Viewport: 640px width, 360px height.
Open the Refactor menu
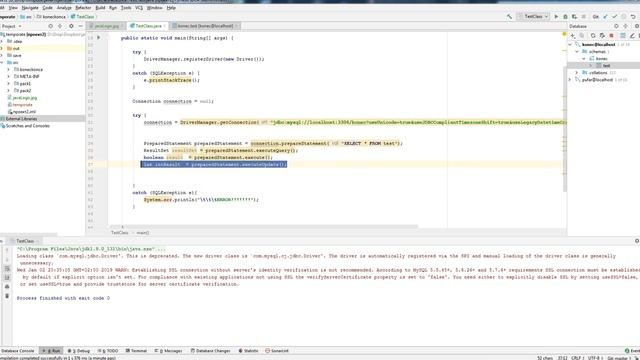[83, 8]
